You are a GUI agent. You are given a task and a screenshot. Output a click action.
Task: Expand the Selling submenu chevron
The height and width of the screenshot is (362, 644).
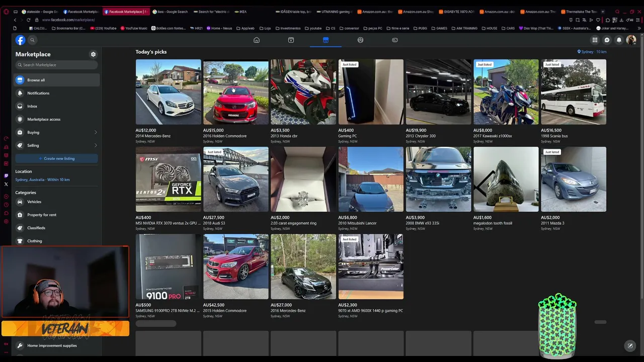(96, 145)
